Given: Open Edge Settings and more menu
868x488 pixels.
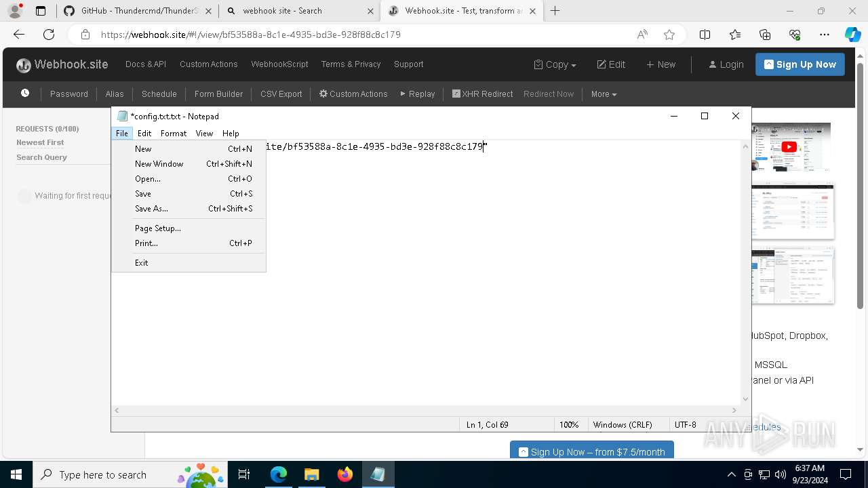Looking at the screenshot, I should [x=825, y=35].
